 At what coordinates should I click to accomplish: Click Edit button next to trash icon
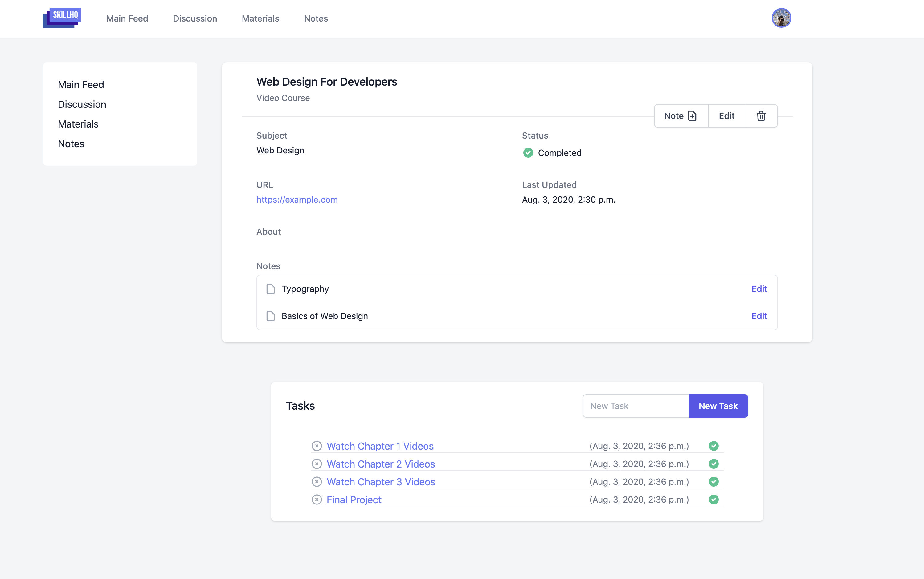tap(726, 116)
